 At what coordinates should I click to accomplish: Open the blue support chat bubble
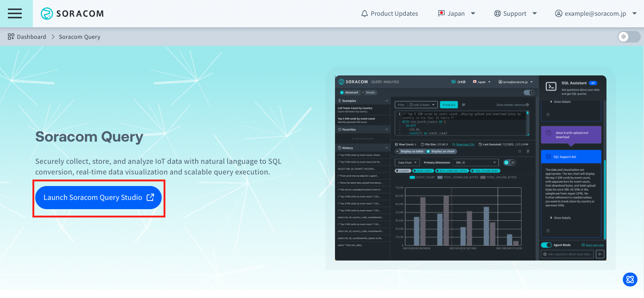point(630,279)
